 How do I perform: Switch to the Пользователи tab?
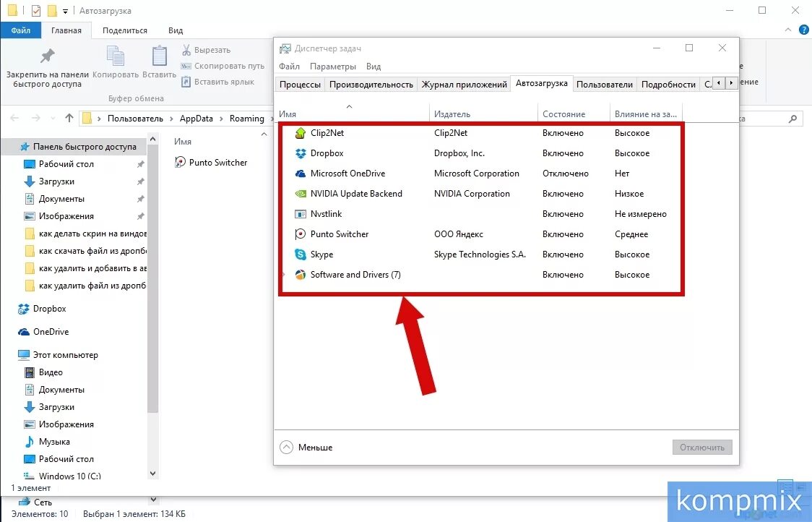(605, 84)
